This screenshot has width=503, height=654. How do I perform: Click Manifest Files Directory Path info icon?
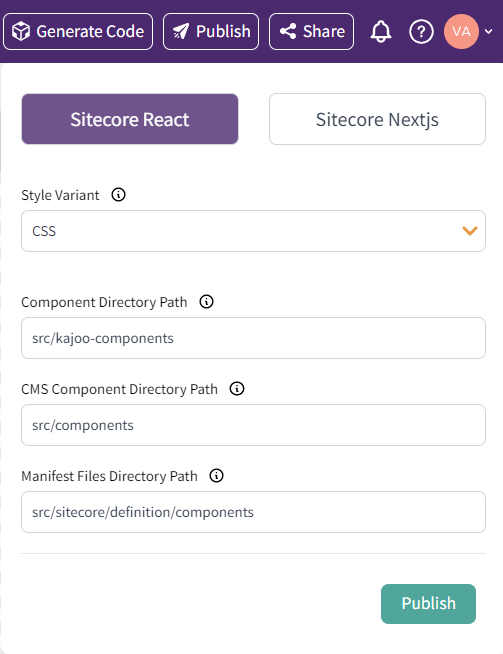[216, 475]
